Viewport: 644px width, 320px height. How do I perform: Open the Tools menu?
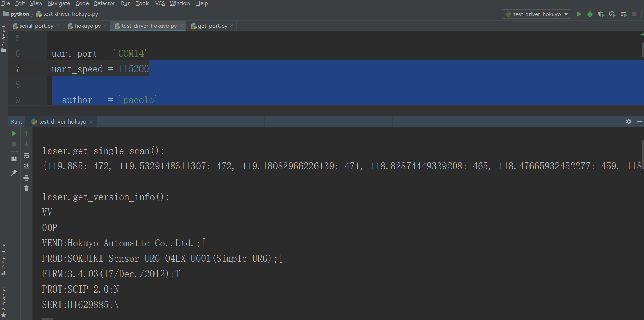pyautogui.click(x=143, y=3)
